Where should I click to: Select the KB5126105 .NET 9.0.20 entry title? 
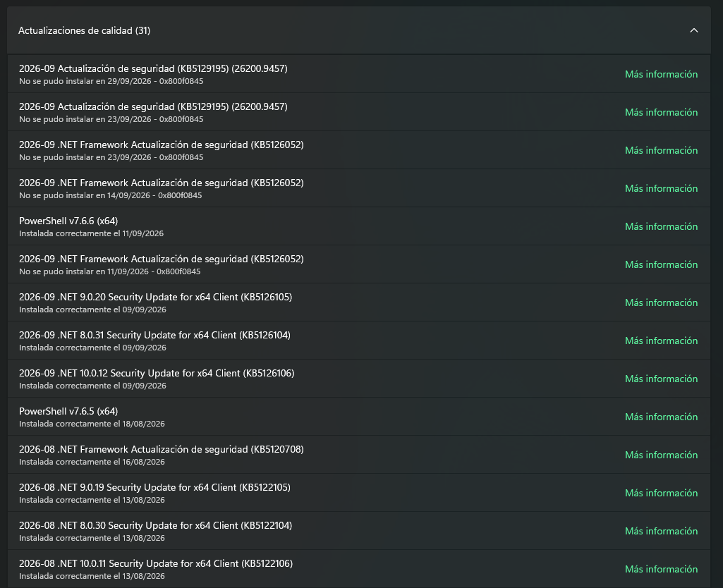click(x=155, y=298)
